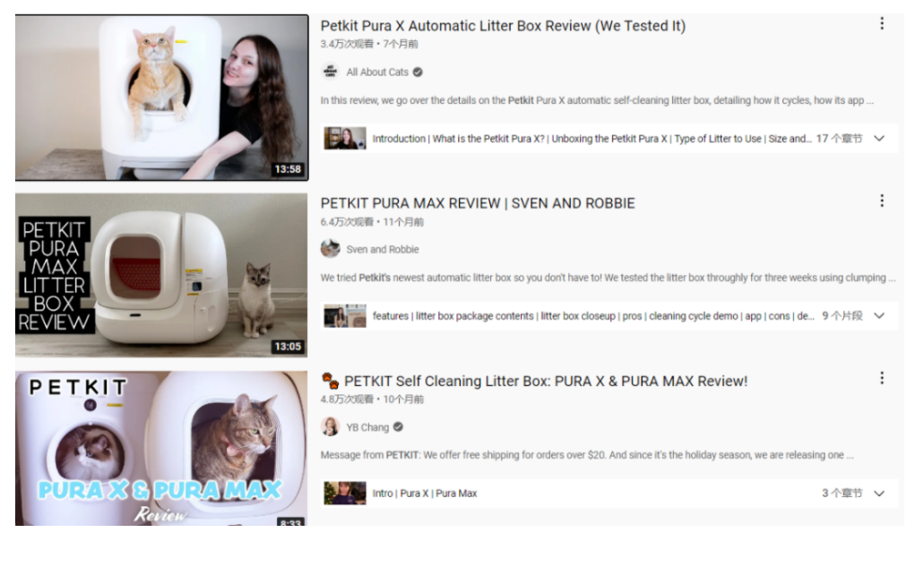
Task: Open more options for Petkit Pura X review
Action: coord(882,23)
